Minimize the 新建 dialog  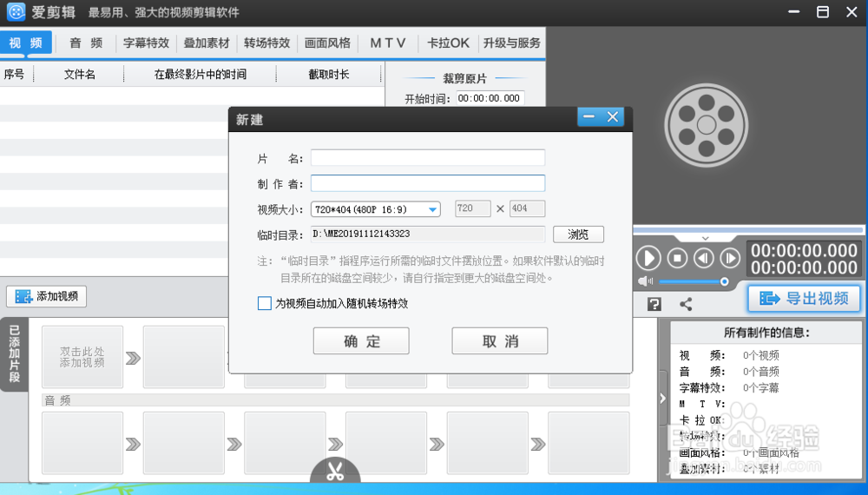coord(589,117)
